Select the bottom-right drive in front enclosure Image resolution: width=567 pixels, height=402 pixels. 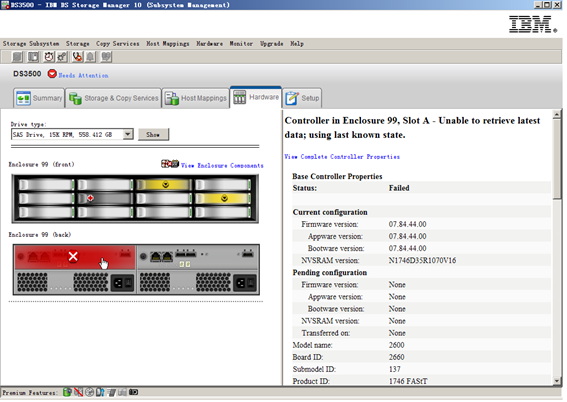(x=223, y=212)
